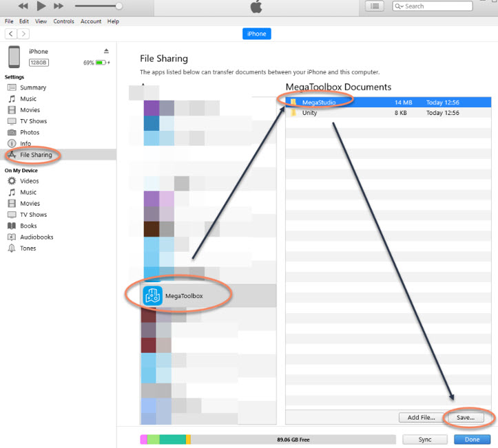Screen dimensions: 498x448
Task: Click the iPhone device icon in sidebar
Action: click(x=14, y=56)
